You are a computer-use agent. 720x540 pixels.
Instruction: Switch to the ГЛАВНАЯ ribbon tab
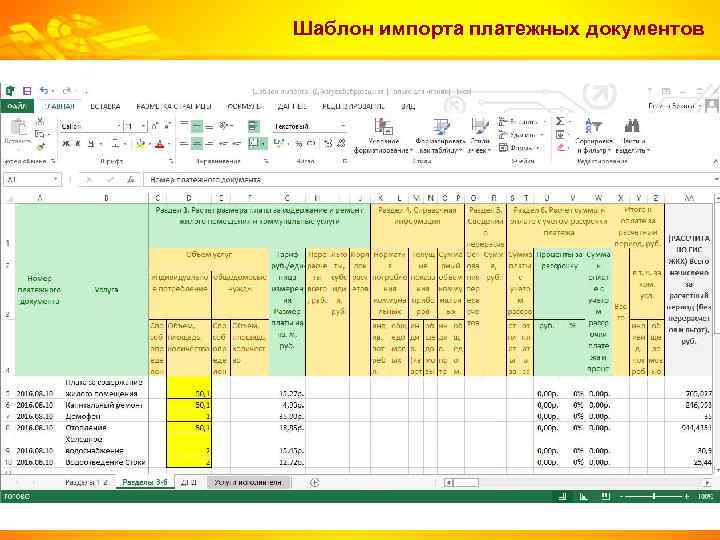[59, 107]
